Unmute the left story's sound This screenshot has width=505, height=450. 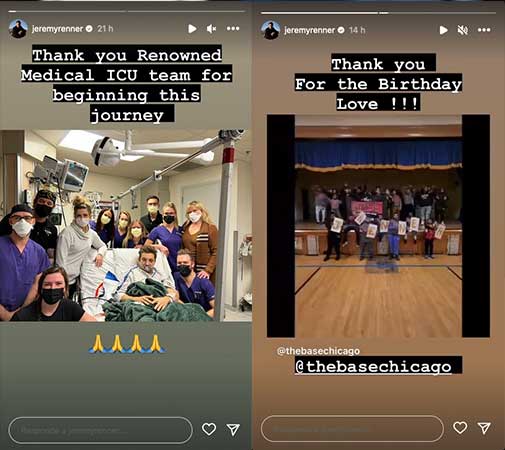click(211, 29)
